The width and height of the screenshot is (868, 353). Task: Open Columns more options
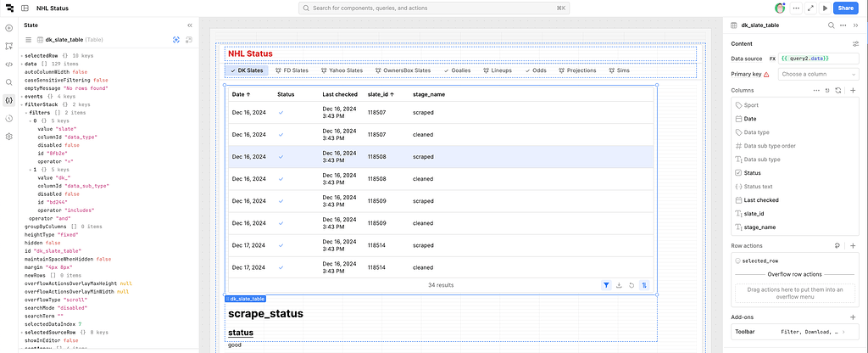tap(816, 90)
